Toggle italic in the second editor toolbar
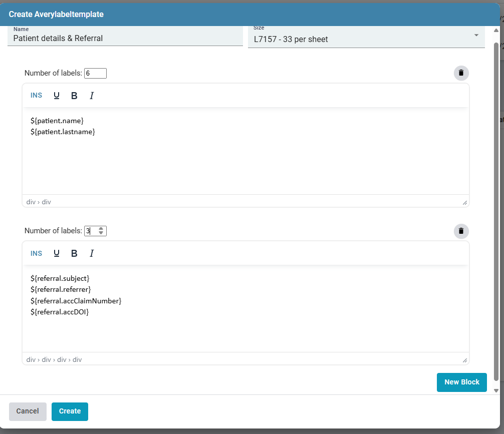504x434 pixels. pos(92,253)
